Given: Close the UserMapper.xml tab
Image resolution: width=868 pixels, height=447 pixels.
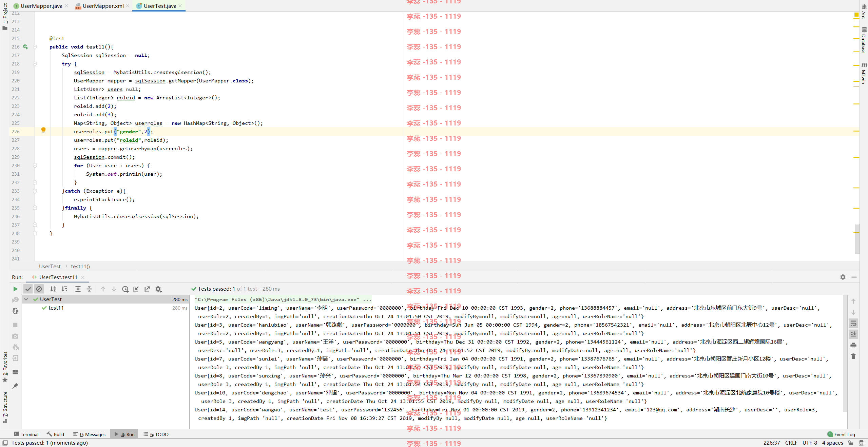Looking at the screenshot, I should (x=128, y=6).
